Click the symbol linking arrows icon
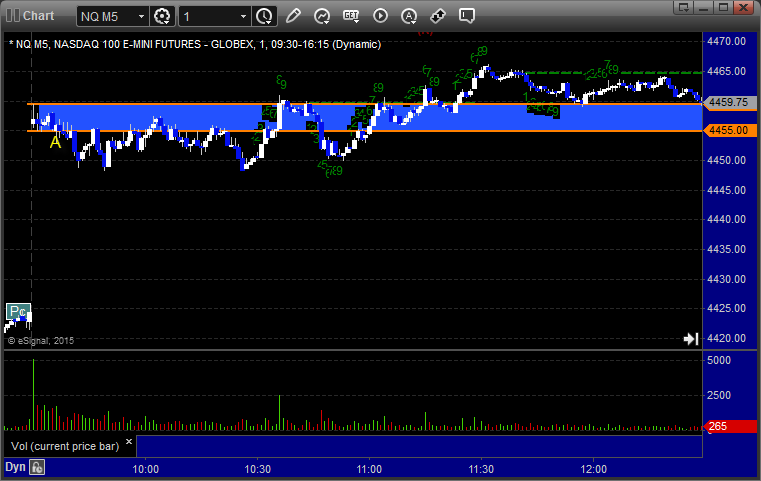The height and width of the screenshot is (481, 761). [x=438, y=16]
